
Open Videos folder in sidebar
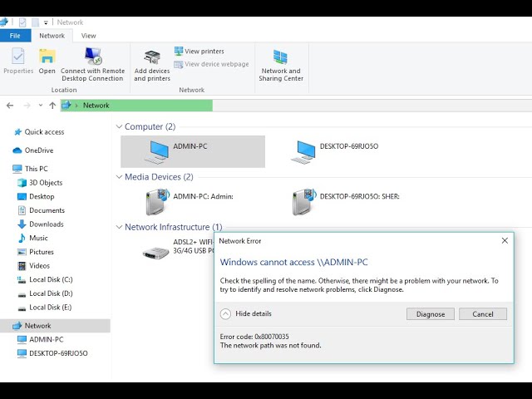[33, 266]
